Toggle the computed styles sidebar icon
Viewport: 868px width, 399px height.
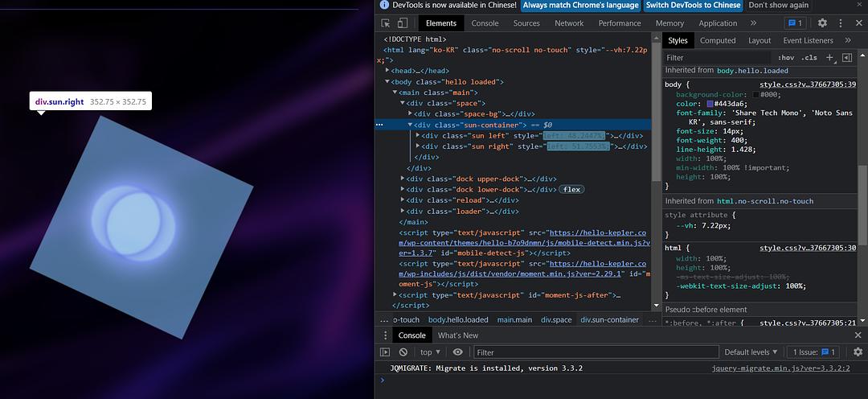click(847, 58)
